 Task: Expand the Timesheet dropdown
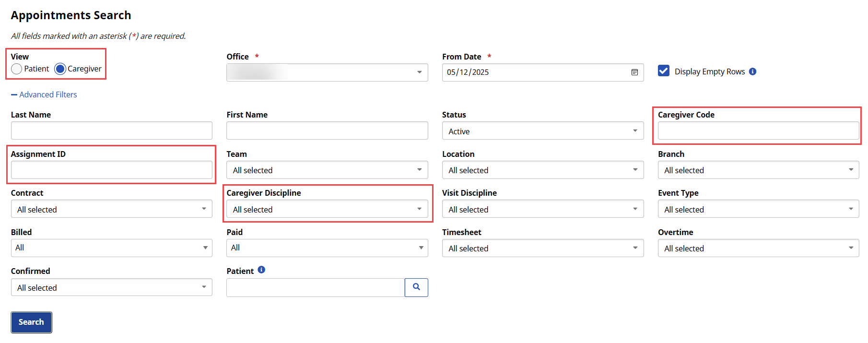click(x=542, y=248)
